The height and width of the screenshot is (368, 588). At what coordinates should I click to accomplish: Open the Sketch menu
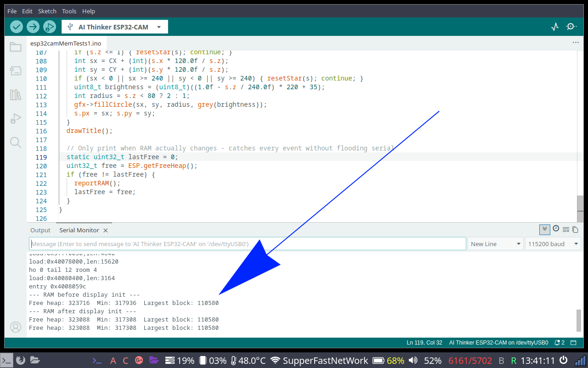click(47, 11)
